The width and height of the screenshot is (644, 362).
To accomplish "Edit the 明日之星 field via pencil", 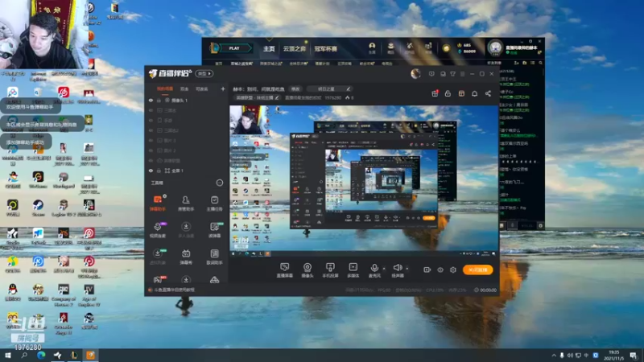I will [349, 88].
